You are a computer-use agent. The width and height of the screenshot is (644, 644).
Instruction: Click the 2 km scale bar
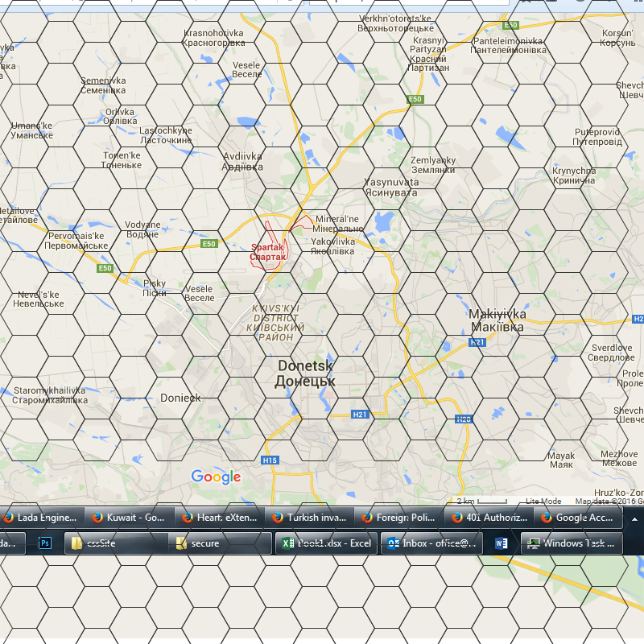[x=482, y=501]
